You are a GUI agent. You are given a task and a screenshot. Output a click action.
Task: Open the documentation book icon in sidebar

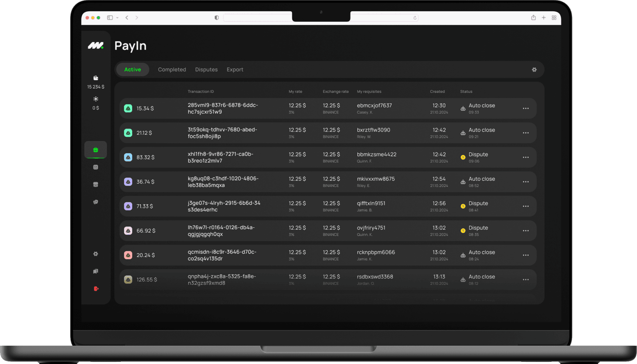click(x=95, y=271)
